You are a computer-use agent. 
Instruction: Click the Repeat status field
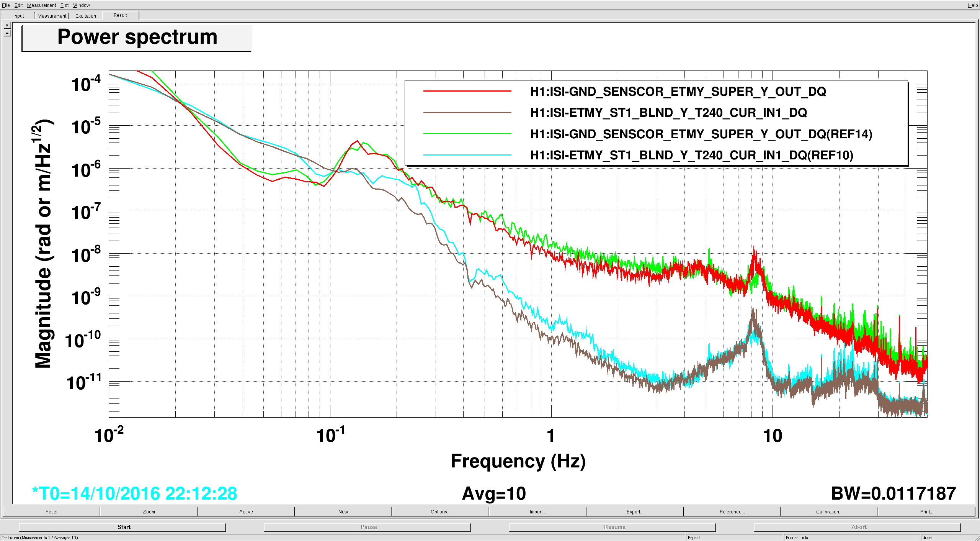(734, 538)
